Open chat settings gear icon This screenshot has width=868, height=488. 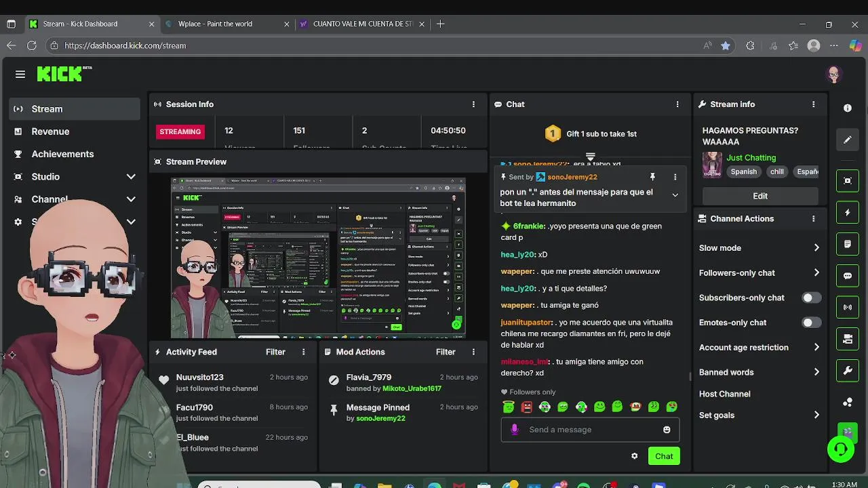coord(634,456)
